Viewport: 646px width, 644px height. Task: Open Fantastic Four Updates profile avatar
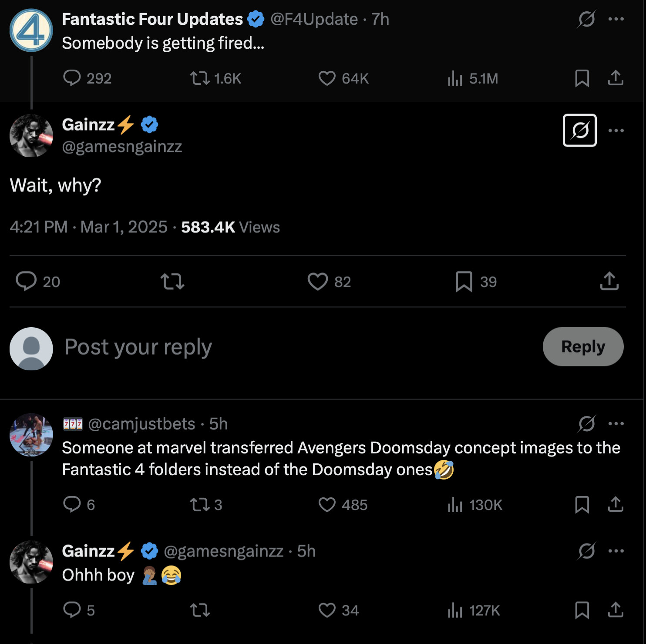click(31, 30)
